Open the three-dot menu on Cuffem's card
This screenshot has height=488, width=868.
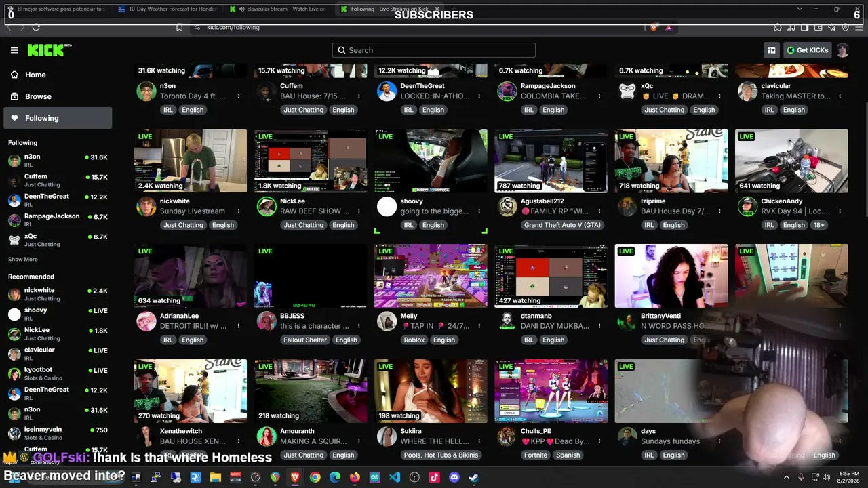click(x=359, y=96)
